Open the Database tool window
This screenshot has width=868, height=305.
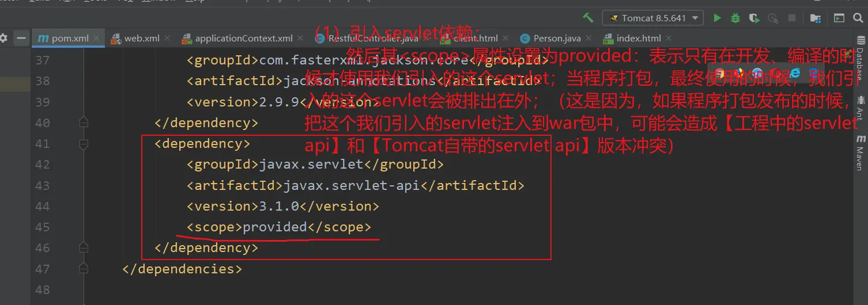861,58
